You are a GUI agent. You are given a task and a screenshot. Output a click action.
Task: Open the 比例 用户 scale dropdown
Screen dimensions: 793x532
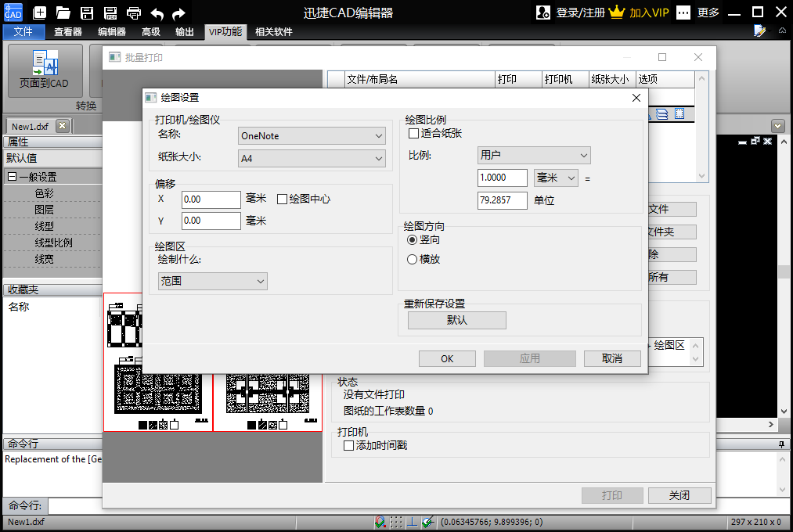click(x=534, y=155)
